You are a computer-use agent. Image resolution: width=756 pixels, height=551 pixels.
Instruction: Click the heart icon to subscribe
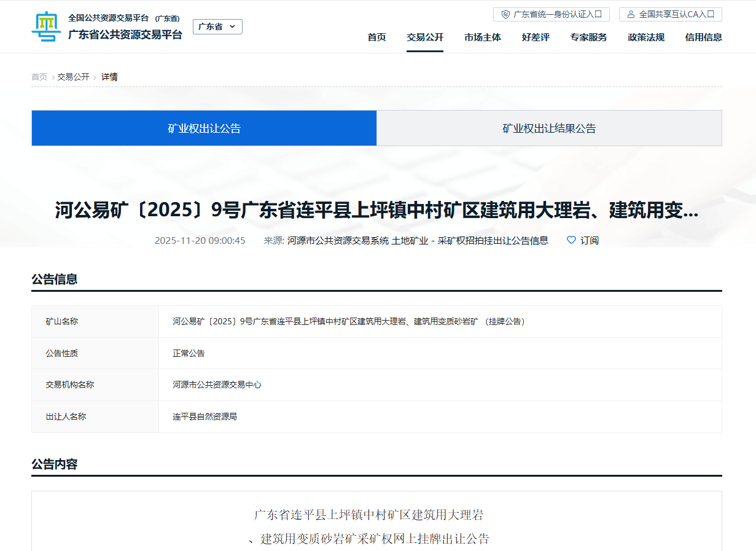click(571, 240)
